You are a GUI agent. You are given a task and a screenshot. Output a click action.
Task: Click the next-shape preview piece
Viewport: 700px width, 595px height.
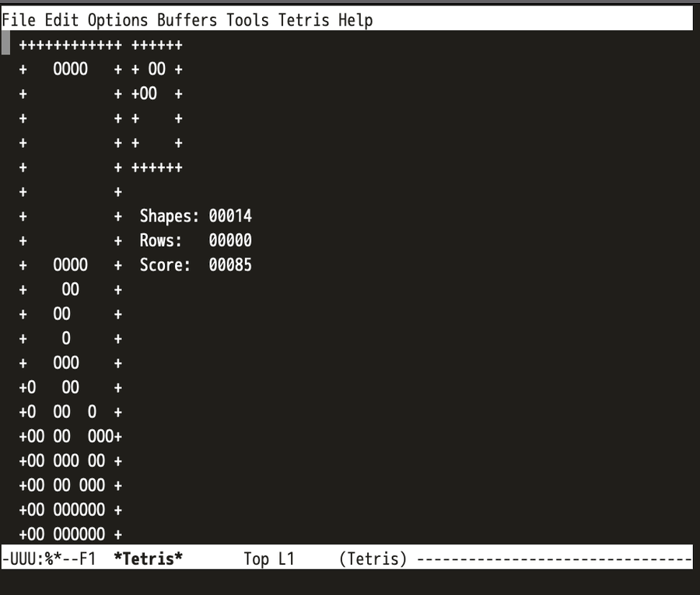[x=152, y=81]
